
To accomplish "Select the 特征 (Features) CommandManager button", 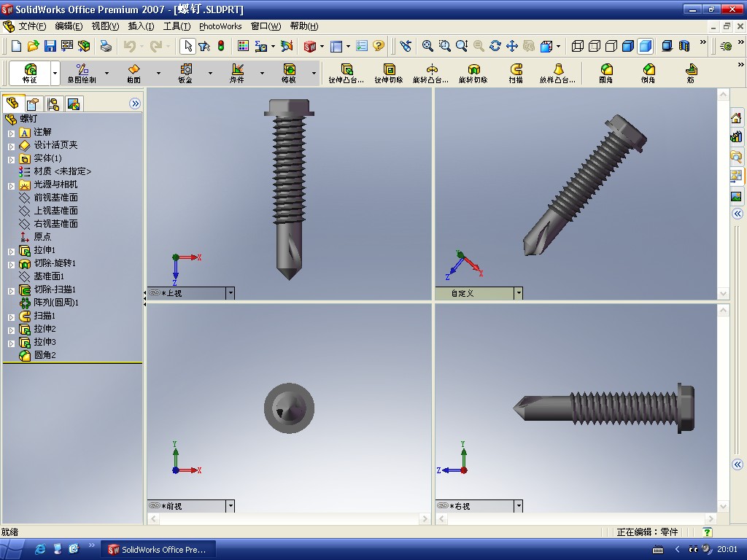I will [x=29, y=74].
